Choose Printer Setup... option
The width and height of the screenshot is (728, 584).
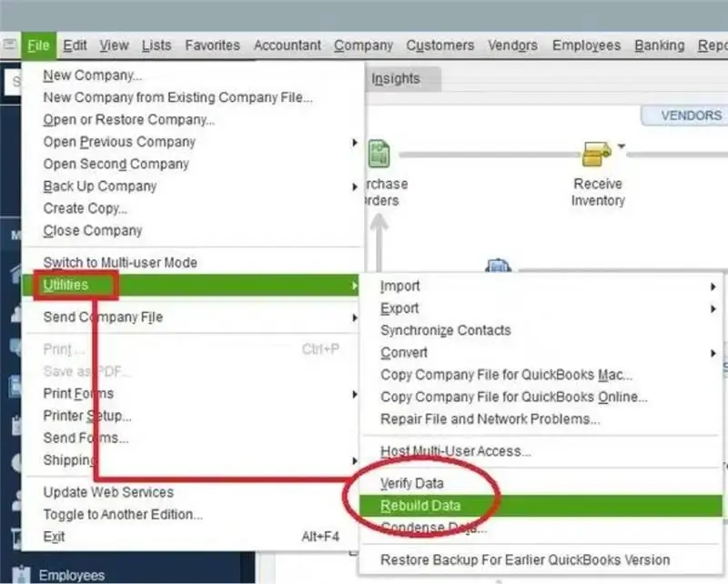(193, 416)
